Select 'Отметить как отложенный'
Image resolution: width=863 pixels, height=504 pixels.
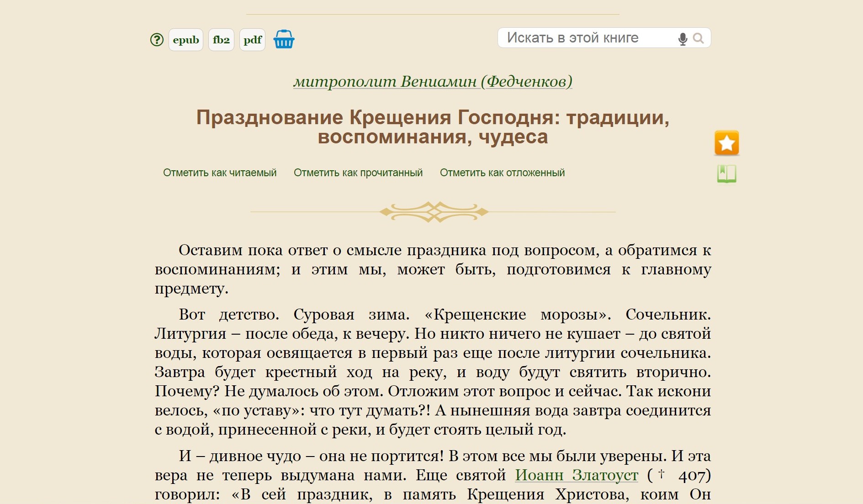pos(502,173)
